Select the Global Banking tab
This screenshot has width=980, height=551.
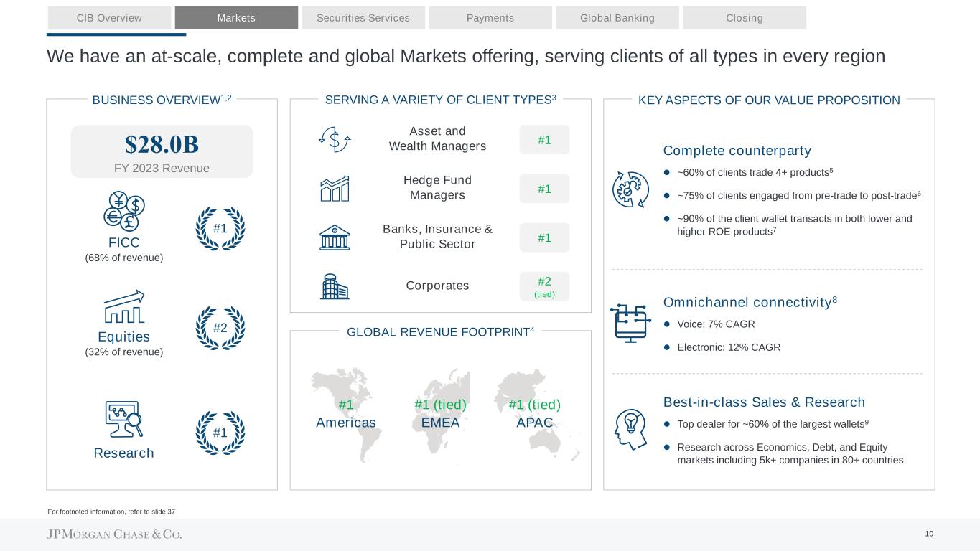(617, 18)
